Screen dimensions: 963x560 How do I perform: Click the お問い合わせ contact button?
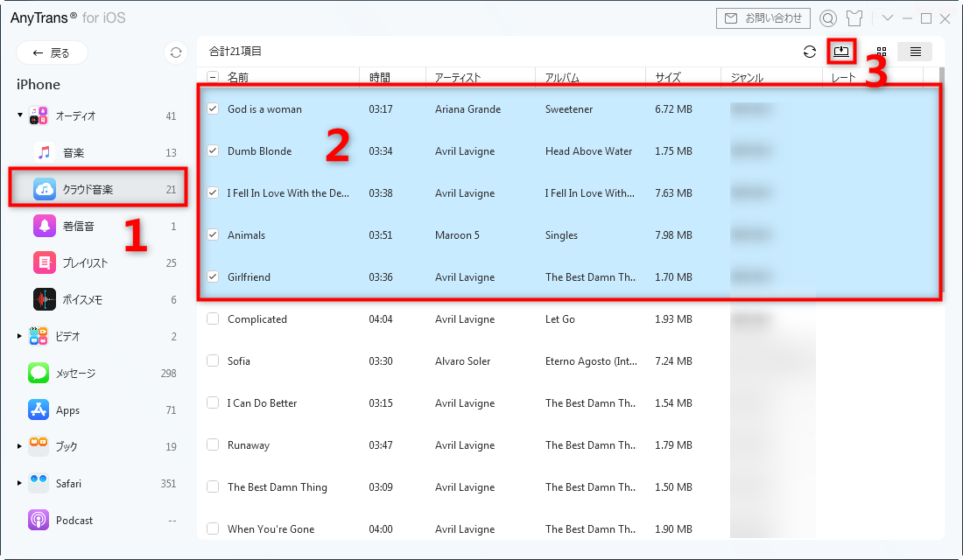[x=763, y=18]
